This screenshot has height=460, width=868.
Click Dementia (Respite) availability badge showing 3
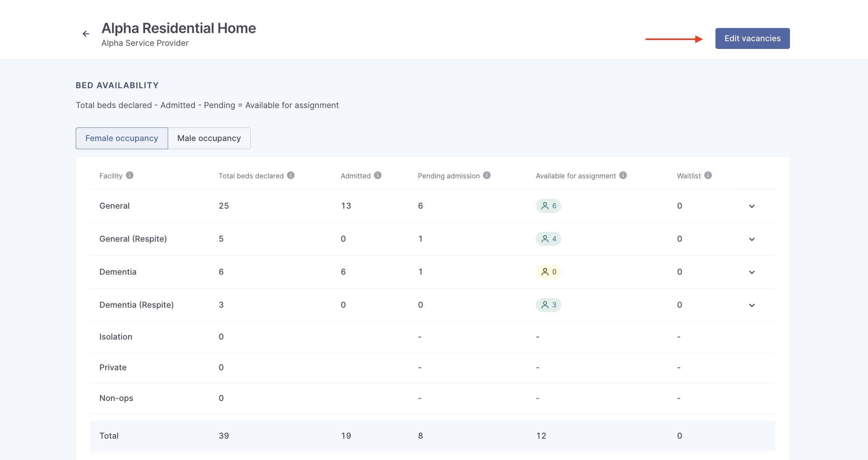click(x=548, y=305)
